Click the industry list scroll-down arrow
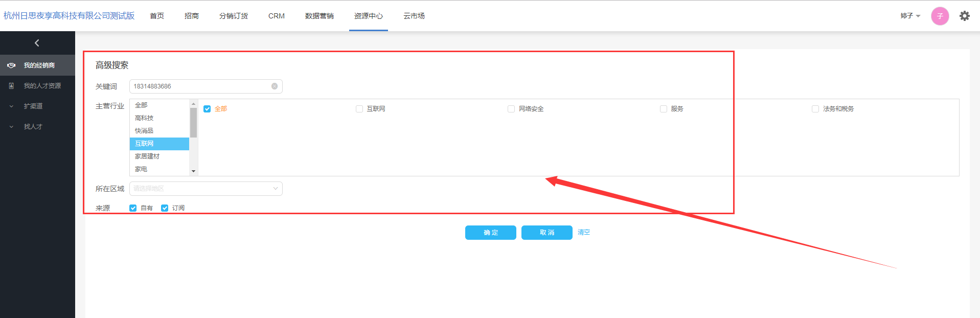Viewport: 980px width, 318px height. click(193, 171)
